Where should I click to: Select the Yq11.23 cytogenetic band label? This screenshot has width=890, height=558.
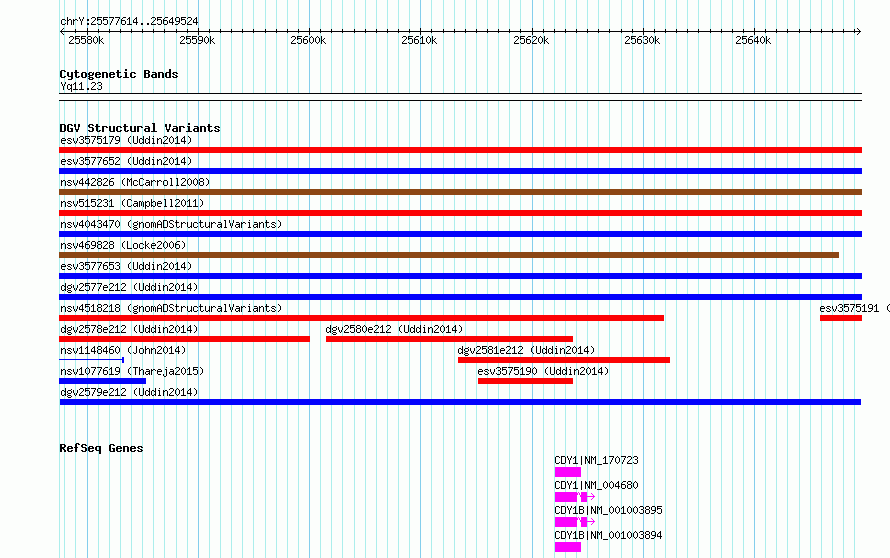tap(81, 86)
